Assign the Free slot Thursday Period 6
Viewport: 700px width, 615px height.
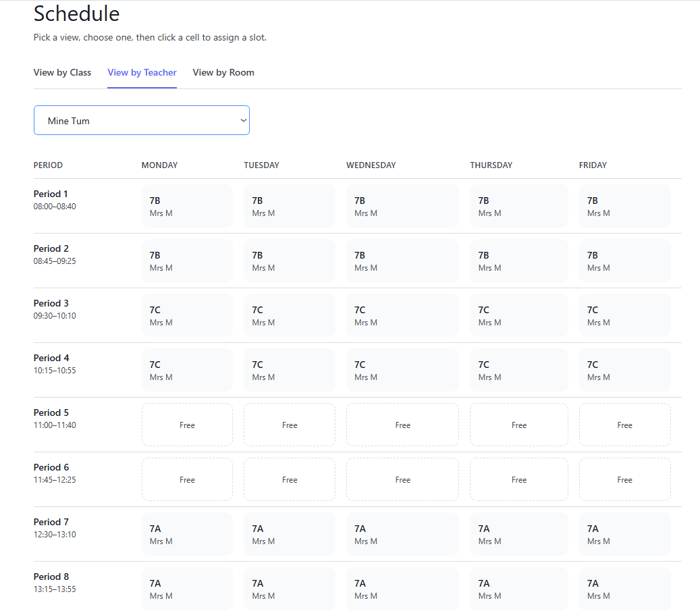tap(518, 479)
